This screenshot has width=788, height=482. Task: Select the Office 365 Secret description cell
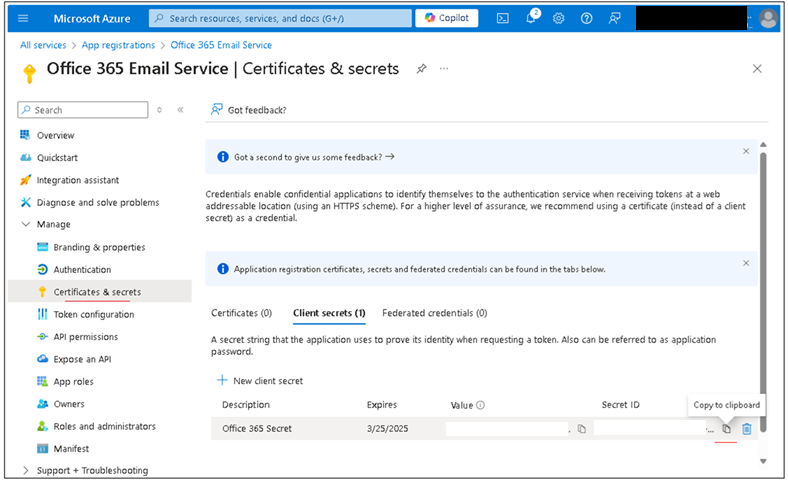[x=257, y=429]
